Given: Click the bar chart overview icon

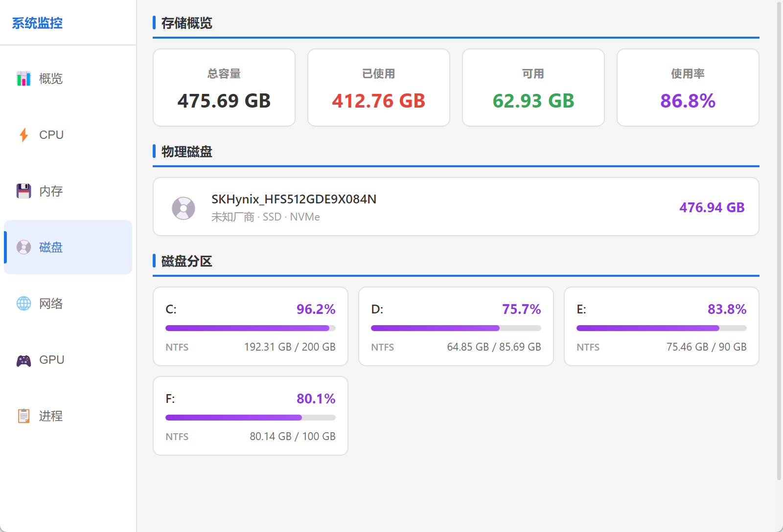Looking at the screenshot, I should (x=23, y=79).
